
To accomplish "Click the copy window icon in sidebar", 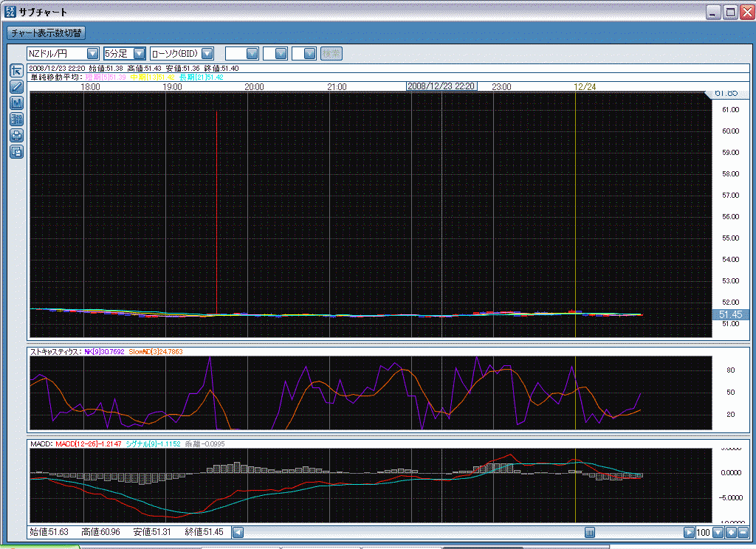I will pos(16,152).
